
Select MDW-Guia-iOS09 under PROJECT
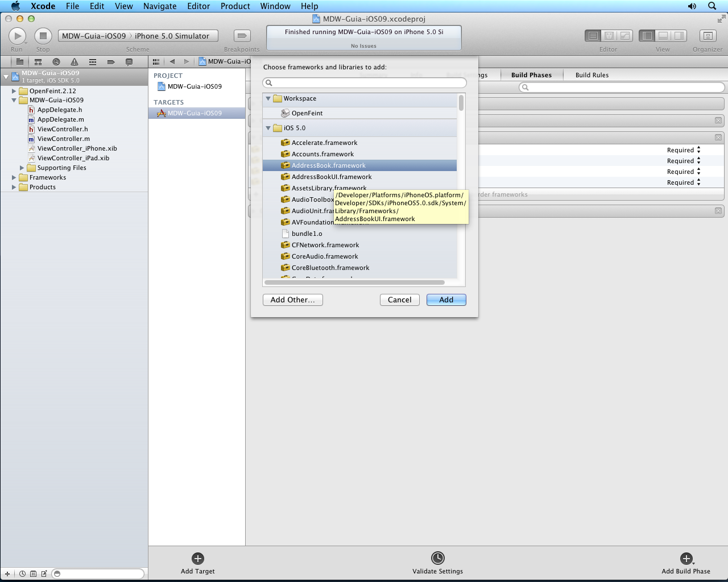195,86
